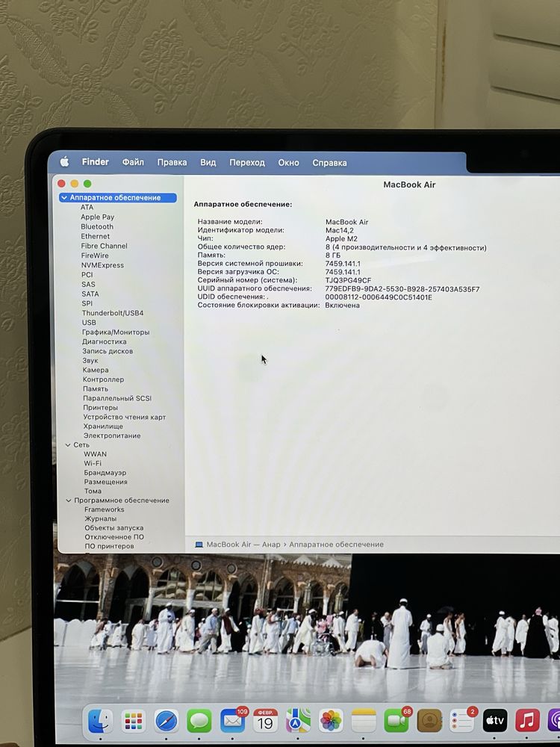
Task: Click MacBook Air laptop icon in path bar
Action: pos(199,545)
